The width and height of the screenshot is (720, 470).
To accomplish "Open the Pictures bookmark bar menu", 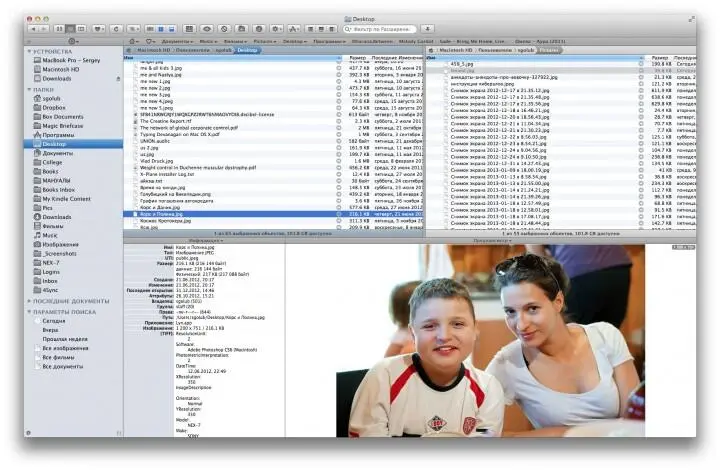I will pos(265,41).
